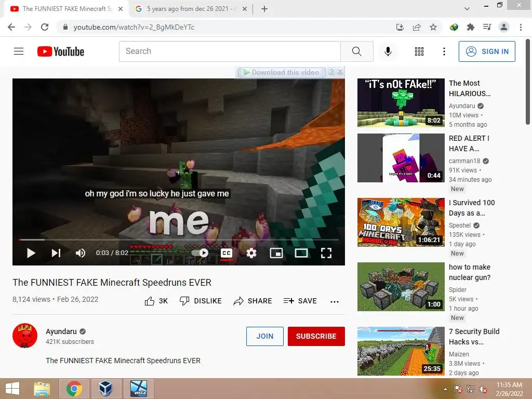Close the download video overlay
The height and width of the screenshot is (399, 532).
click(x=340, y=72)
